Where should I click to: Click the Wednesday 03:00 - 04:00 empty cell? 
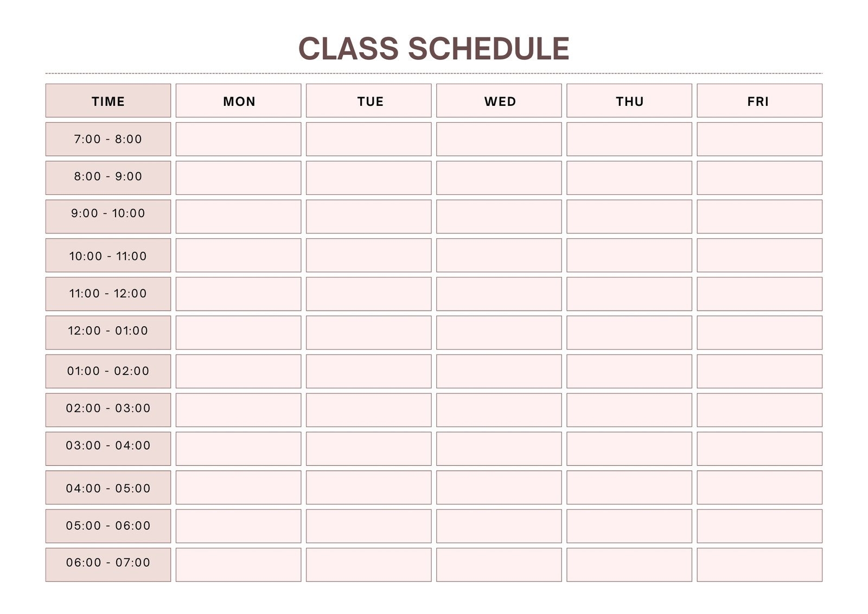499,448
